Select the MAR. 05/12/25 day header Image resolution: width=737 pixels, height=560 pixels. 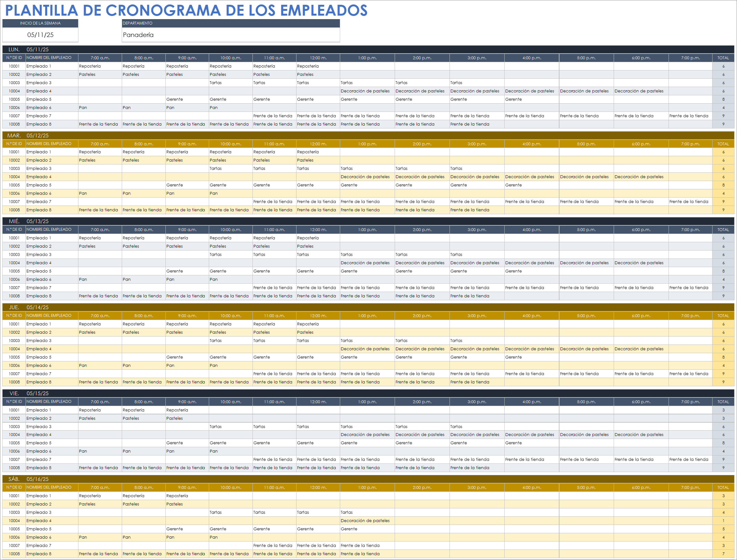(368, 135)
